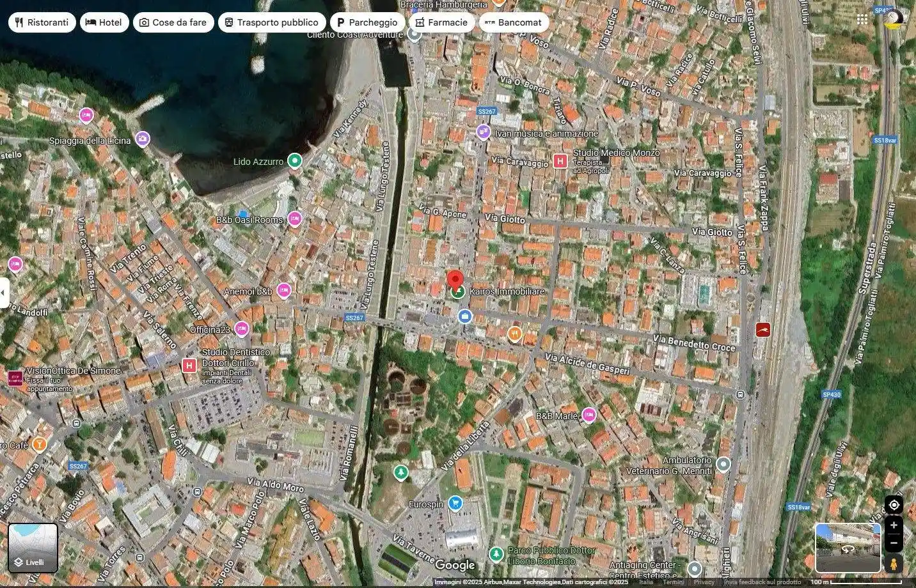Click the show your location compass icon
Image resolution: width=916 pixels, height=588 pixels.
pos(894,504)
